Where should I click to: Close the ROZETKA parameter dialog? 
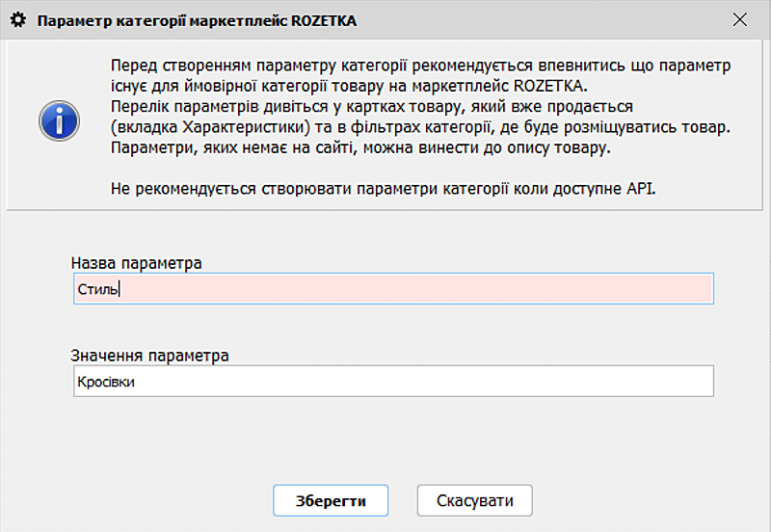(739, 20)
